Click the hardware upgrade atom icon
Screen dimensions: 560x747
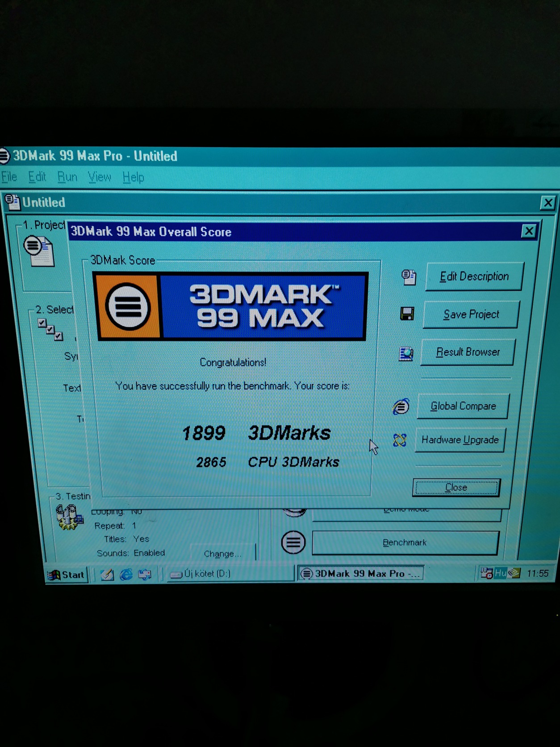click(400, 440)
